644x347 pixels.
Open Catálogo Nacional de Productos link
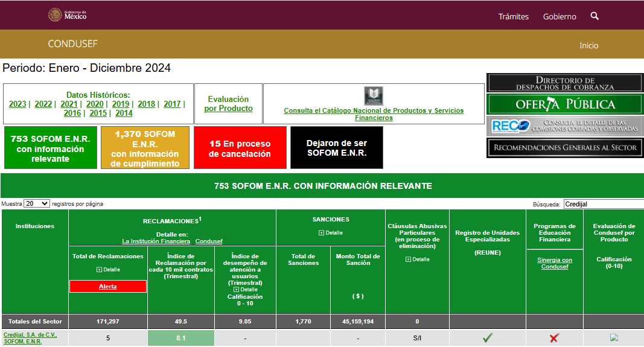pyautogui.click(x=374, y=114)
